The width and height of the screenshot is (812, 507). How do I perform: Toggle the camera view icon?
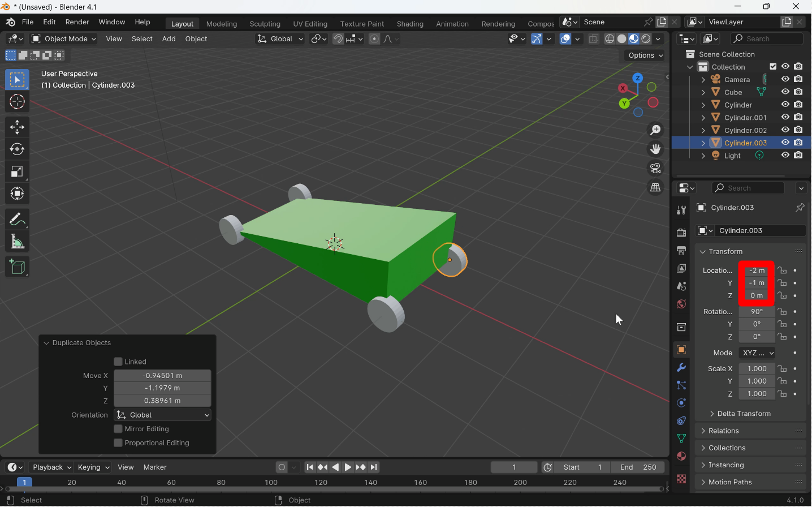pos(655,169)
